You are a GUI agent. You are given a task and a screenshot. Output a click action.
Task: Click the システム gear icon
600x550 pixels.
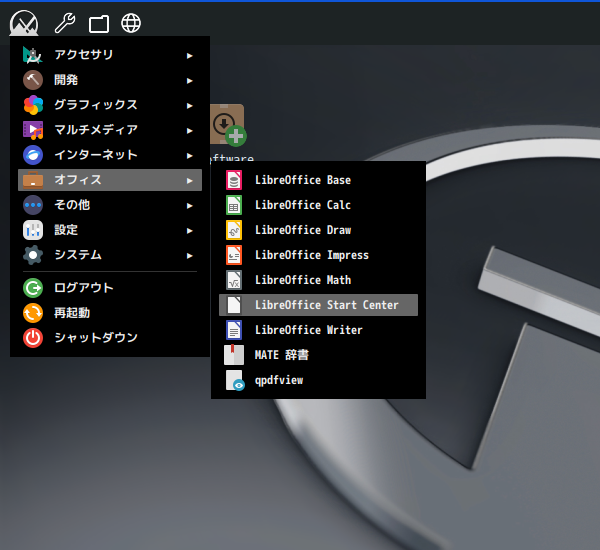33,255
